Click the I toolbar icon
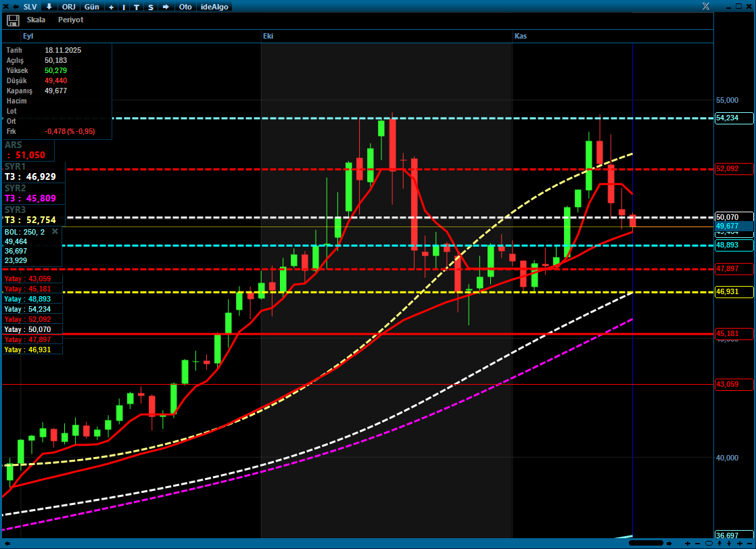The width and height of the screenshot is (756, 549). pyautogui.click(x=124, y=7)
